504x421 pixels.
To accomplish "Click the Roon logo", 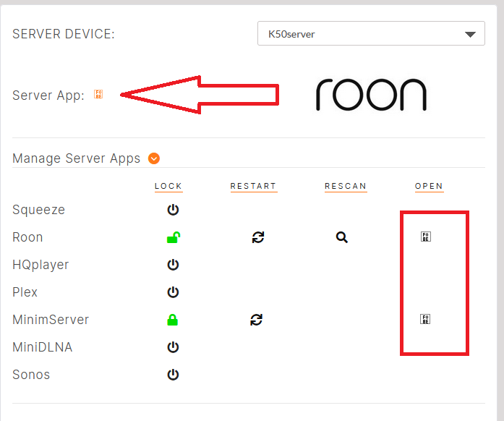I will pyautogui.click(x=371, y=95).
